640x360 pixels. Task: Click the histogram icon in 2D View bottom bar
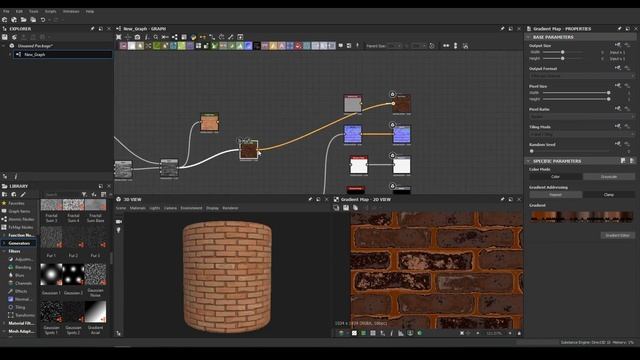[401, 333]
